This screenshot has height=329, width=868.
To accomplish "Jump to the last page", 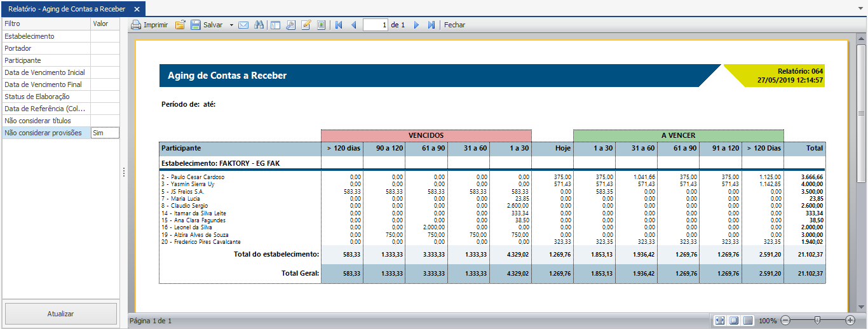I will (431, 25).
